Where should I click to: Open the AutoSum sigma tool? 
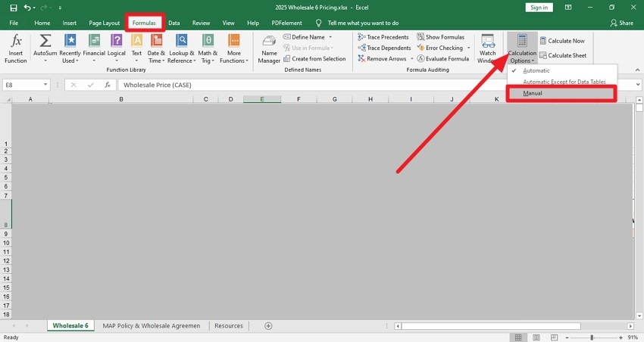[x=45, y=48]
